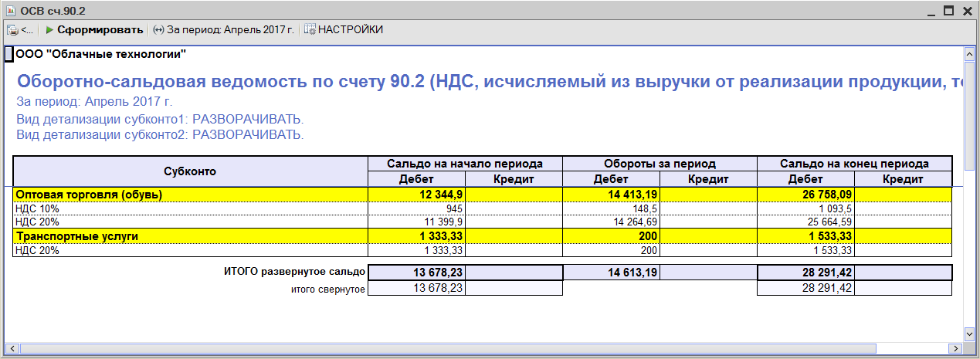Image resolution: width=980 pixels, height=359 pixels.
Task: Click the Сформировать button label
Action: click(x=100, y=30)
